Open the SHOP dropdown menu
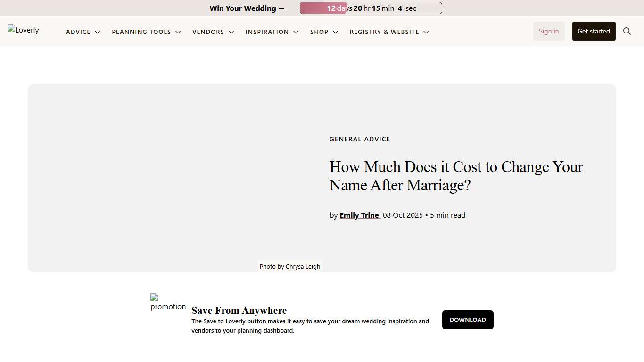644x362 pixels. (x=335, y=32)
